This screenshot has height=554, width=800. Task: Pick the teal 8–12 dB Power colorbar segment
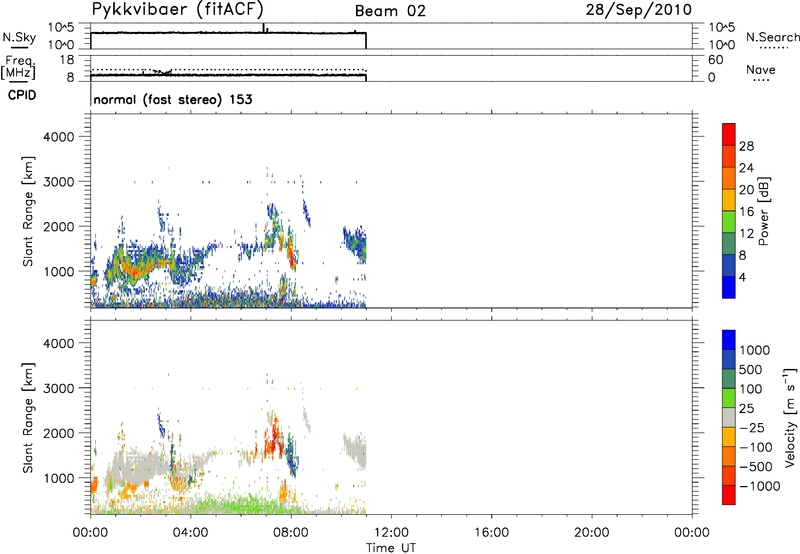coord(729,243)
